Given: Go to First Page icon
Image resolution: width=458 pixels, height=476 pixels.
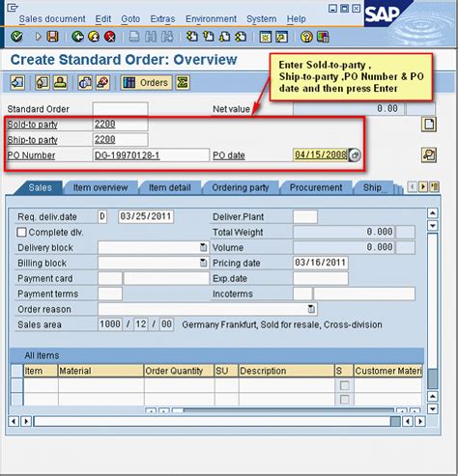Looking at the screenshot, I should pyautogui.click(x=192, y=37).
